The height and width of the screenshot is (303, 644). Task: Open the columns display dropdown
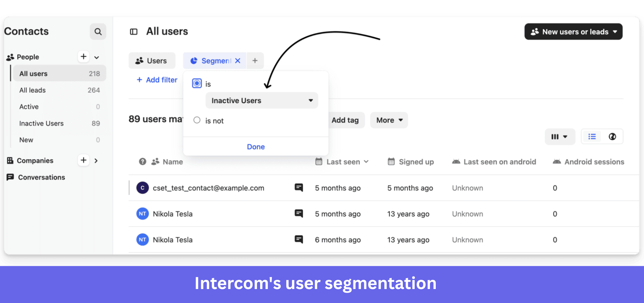(x=560, y=136)
